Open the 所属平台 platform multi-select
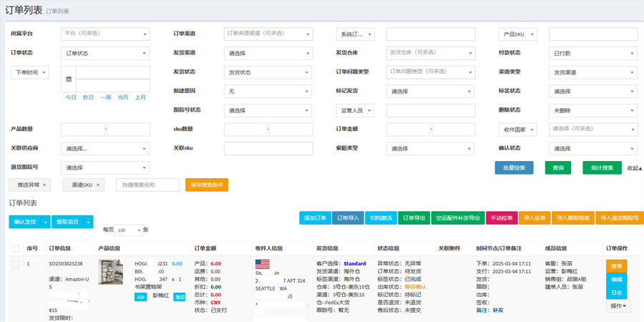This screenshot has height=322, width=644. coord(104,34)
